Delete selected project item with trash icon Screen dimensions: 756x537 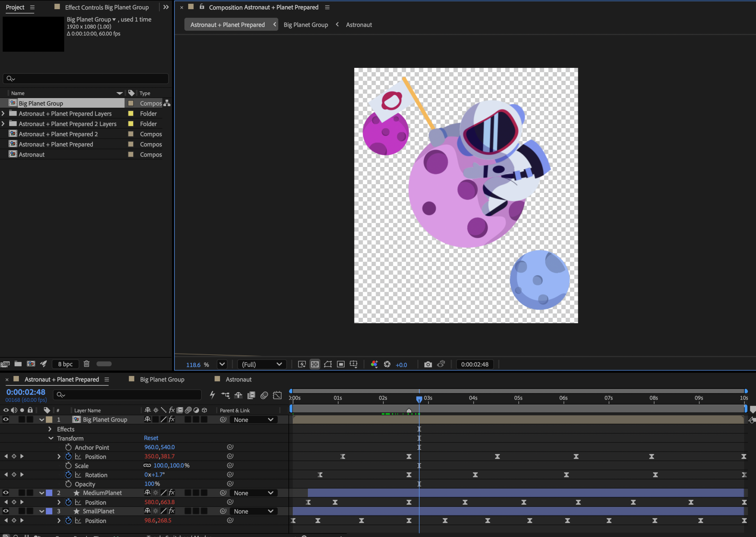(x=86, y=364)
